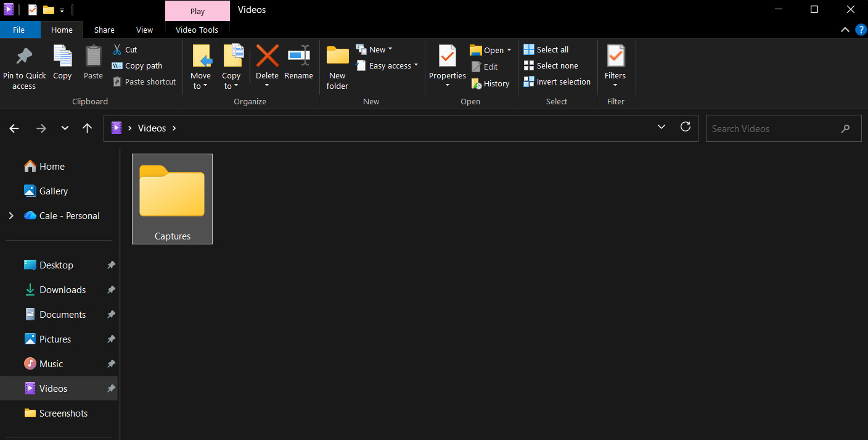Create a New folder

pyautogui.click(x=337, y=65)
